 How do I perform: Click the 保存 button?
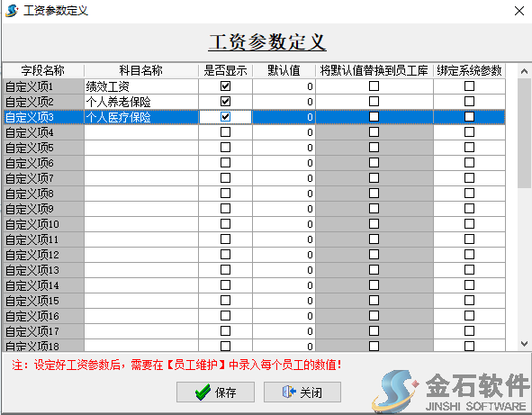[x=215, y=392]
